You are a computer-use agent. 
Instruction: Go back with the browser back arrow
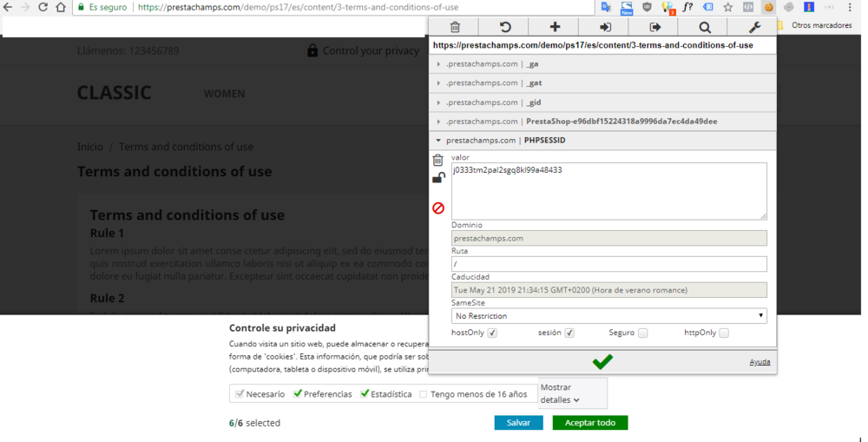[x=8, y=7]
